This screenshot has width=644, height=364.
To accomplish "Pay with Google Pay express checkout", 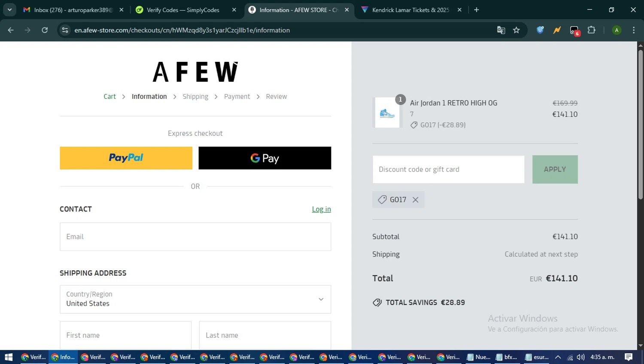I will click(x=264, y=158).
